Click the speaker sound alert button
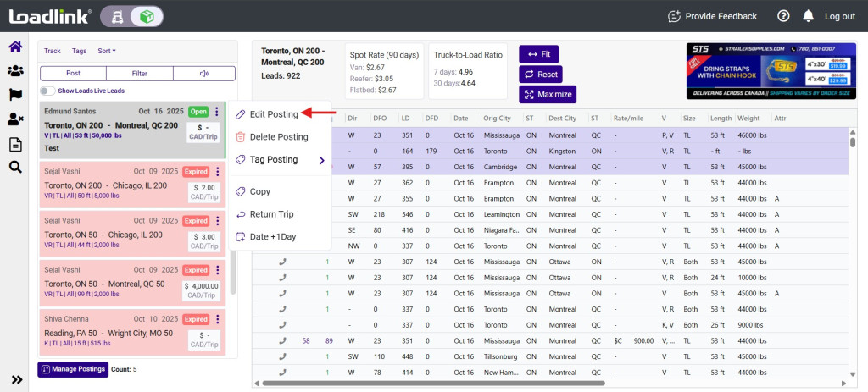Viewport: 868px width, 392px height. tap(203, 74)
